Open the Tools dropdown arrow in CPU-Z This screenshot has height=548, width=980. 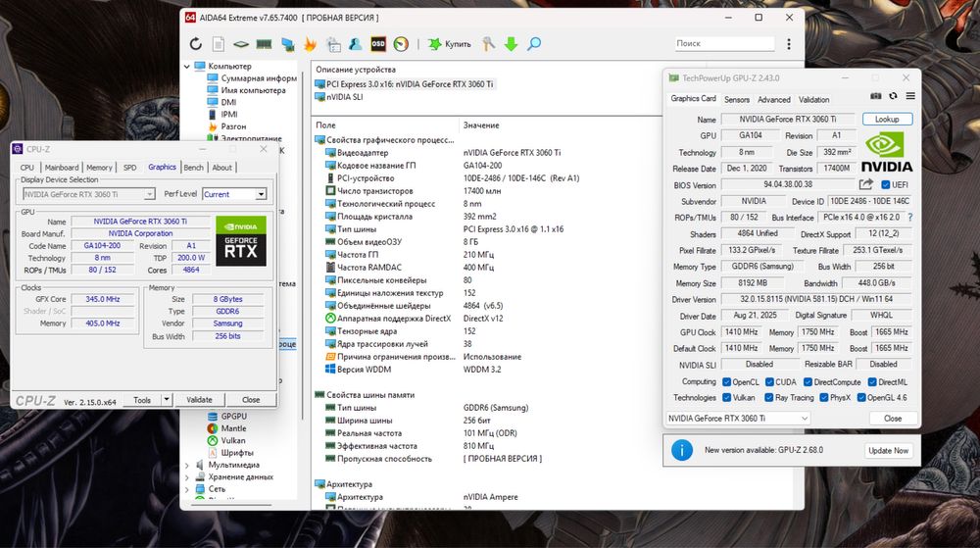[167, 399]
